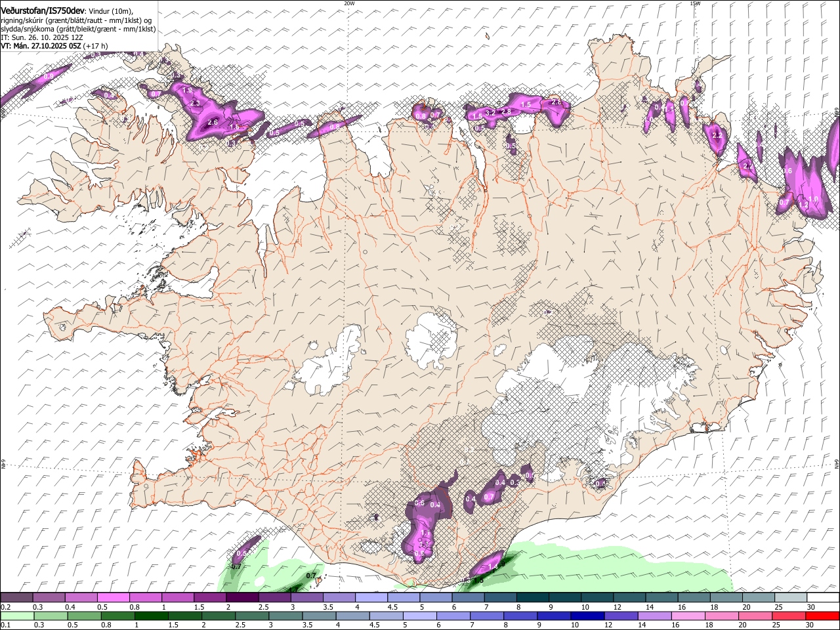Click the deep blue 10 swatch in lower legend
This screenshot has width=840, height=630.
587,616
